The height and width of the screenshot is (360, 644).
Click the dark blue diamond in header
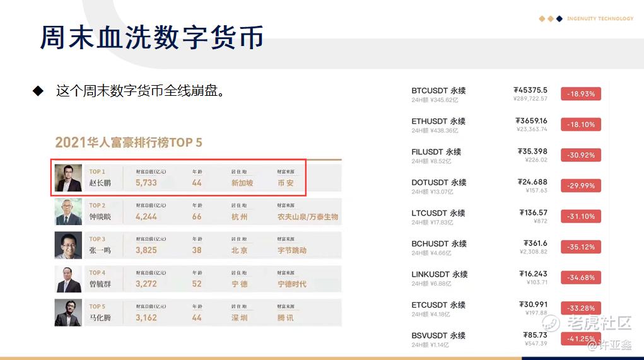559,18
